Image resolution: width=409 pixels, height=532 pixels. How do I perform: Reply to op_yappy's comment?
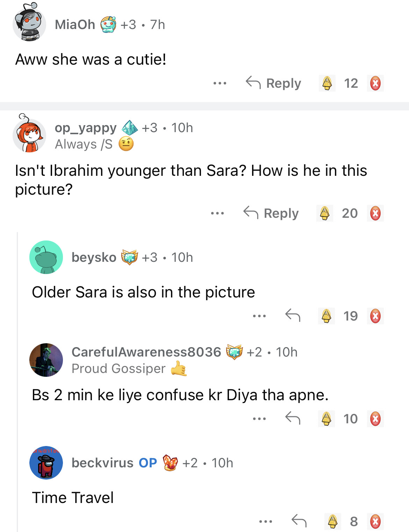(x=271, y=213)
